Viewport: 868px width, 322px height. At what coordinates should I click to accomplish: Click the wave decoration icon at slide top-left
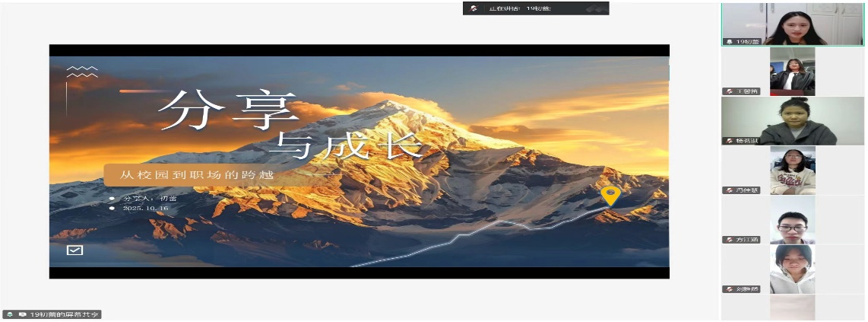pyautogui.click(x=81, y=72)
